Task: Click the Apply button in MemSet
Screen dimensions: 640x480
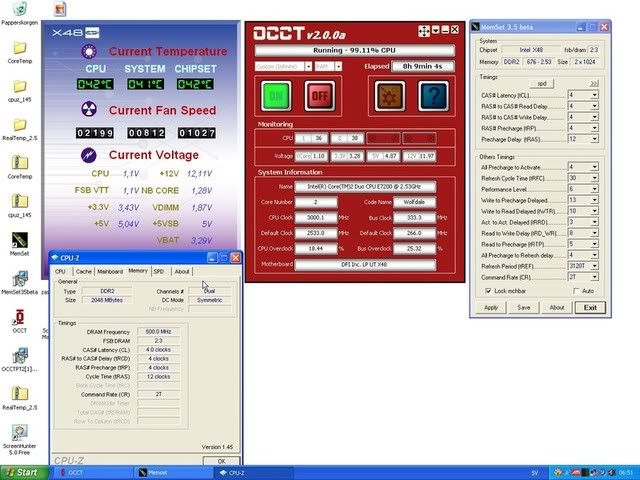Action: click(491, 307)
